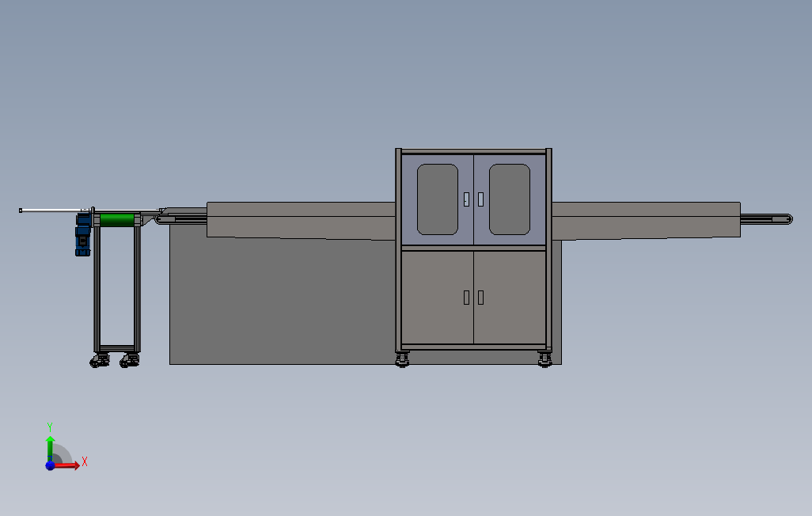Viewport: 812px width, 516px height.
Task: Select the right conveyor tunnel cover
Action: tap(647, 221)
